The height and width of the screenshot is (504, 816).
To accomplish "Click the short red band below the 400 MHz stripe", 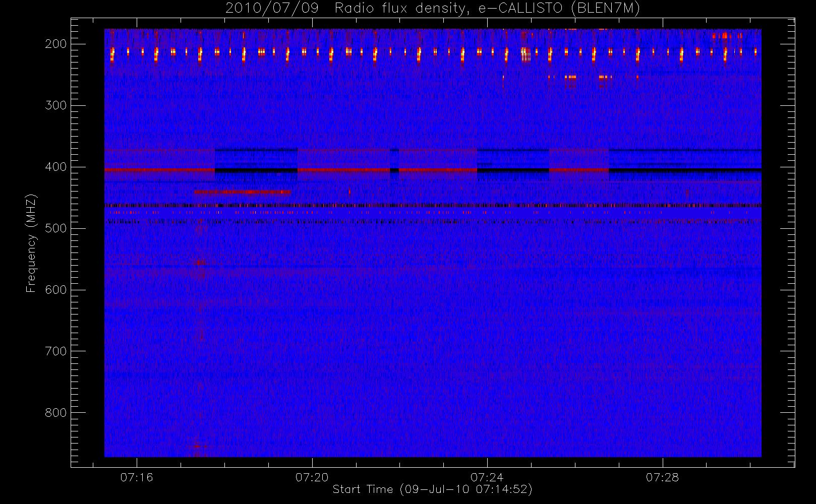I will pos(243,192).
